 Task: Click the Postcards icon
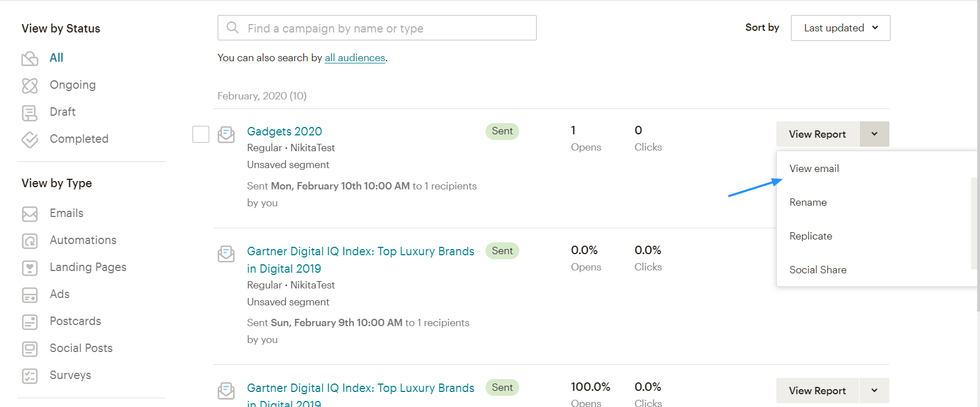point(30,321)
